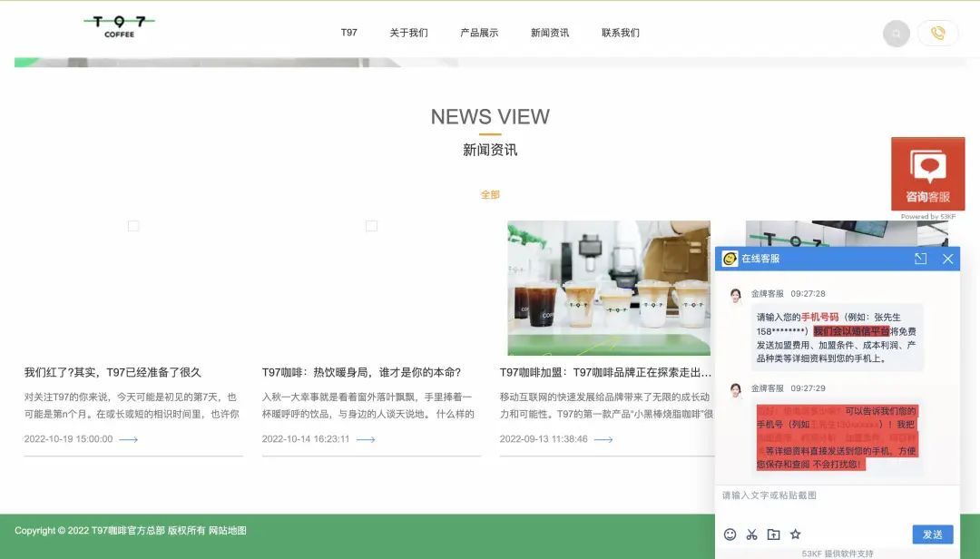This screenshot has width=980, height=559.
Task: Click the summary starting 对关注T97的你来说
Action: [132, 405]
